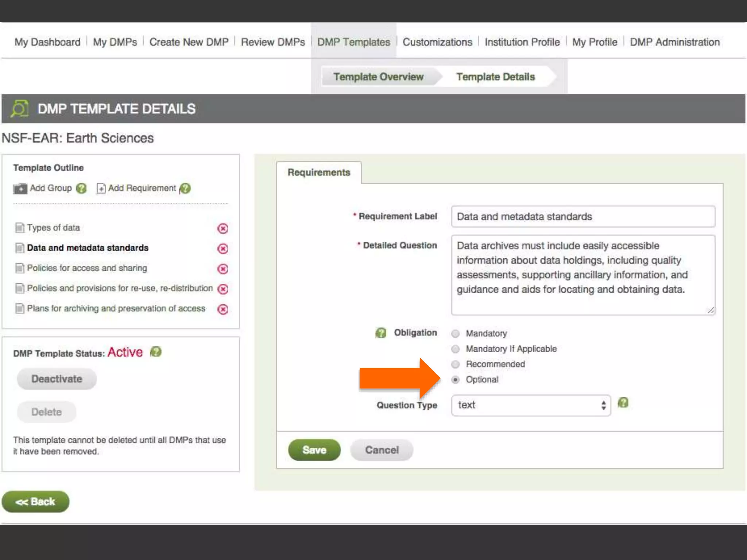The width and height of the screenshot is (747, 560).
Task: Click into the Requirement Label field
Action: pos(583,217)
